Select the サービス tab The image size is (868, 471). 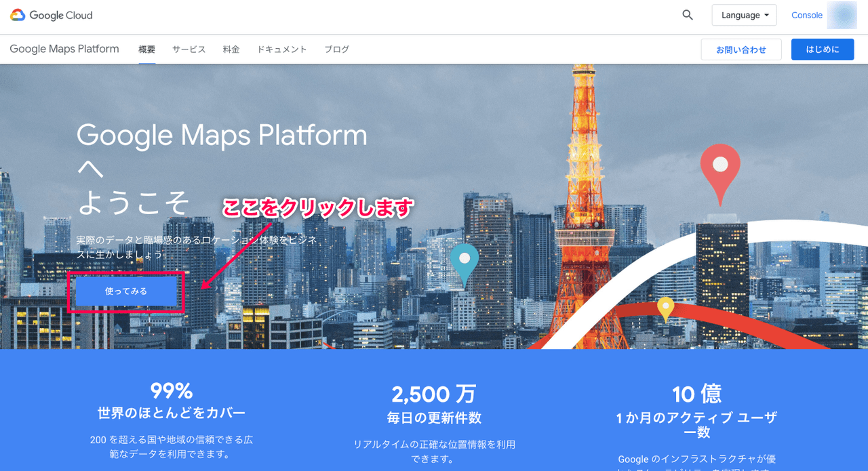coord(189,49)
